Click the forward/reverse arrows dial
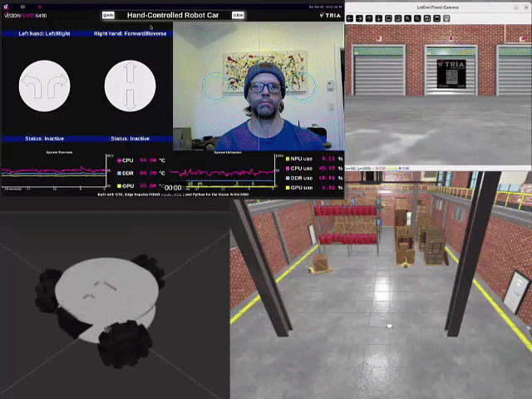 130,86
